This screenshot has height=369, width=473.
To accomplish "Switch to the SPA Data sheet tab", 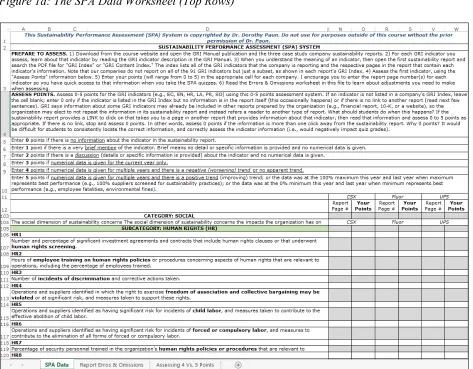I will [57, 365].
